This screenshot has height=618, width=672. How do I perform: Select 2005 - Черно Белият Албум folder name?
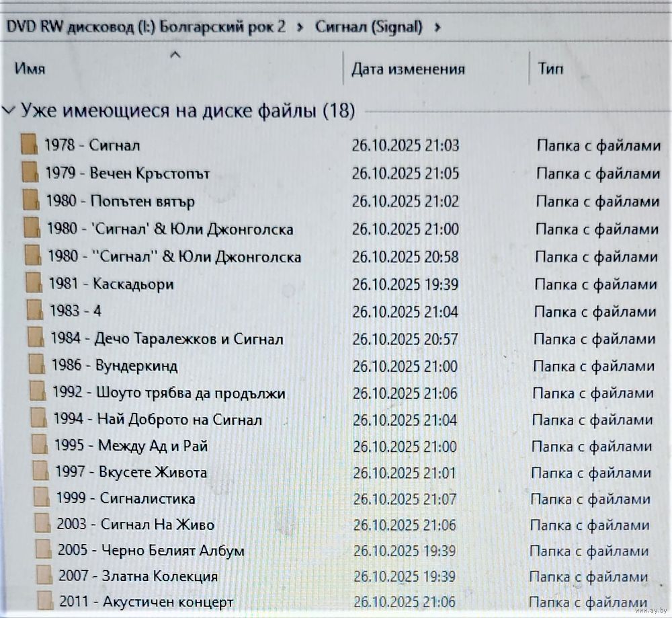click(x=151, y=550)
